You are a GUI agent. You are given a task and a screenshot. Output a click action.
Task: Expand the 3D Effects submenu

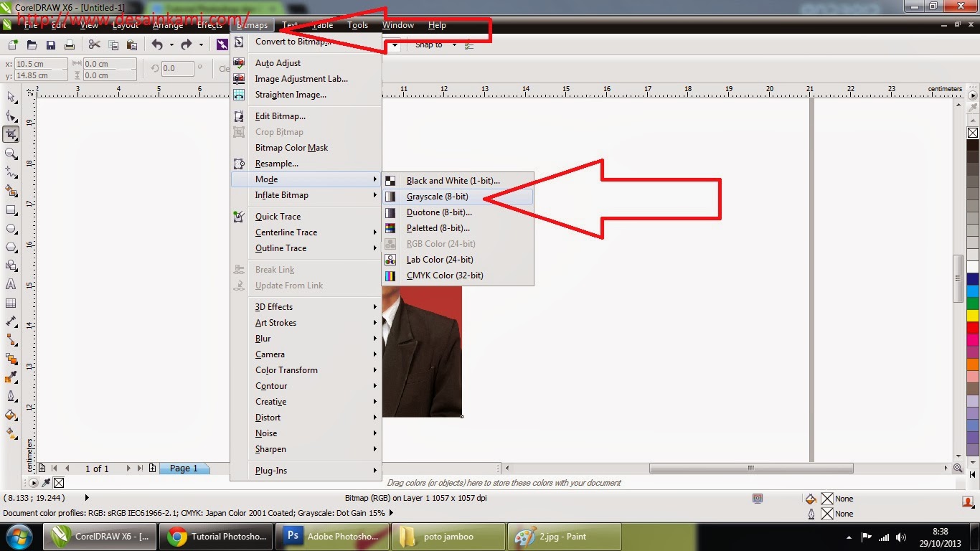(306, 307)
